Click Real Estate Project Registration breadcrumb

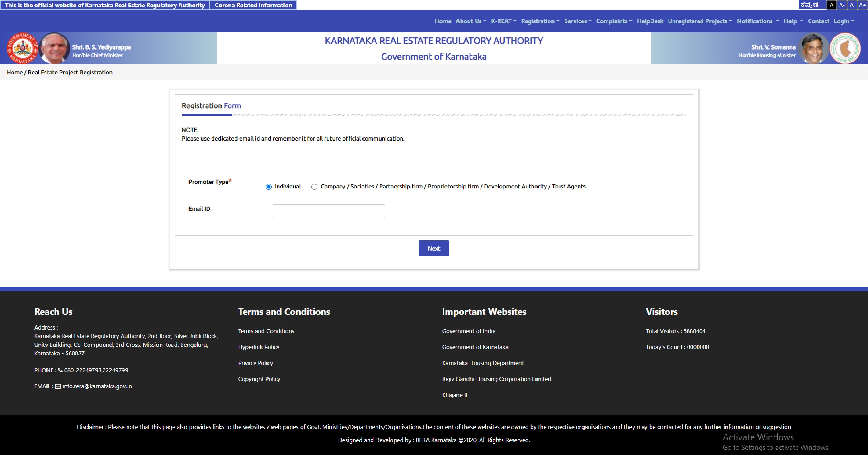70,72
